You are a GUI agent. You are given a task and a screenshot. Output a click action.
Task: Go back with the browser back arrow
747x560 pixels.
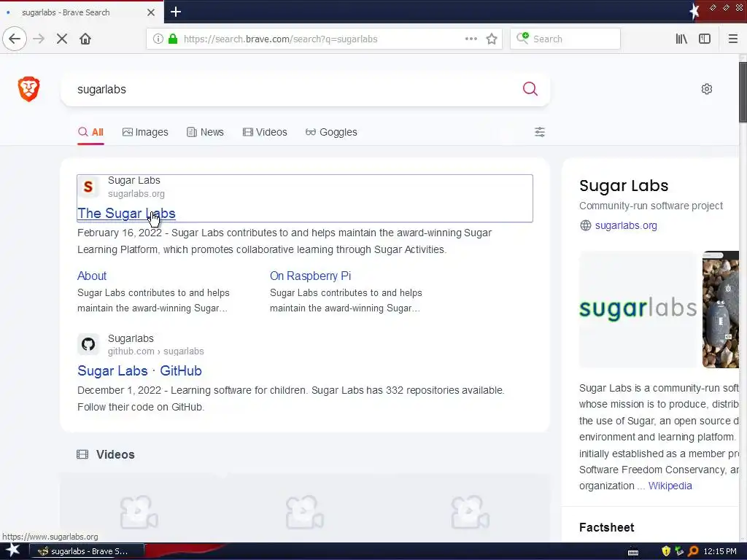pyautogui.click(x=15, y=39)
